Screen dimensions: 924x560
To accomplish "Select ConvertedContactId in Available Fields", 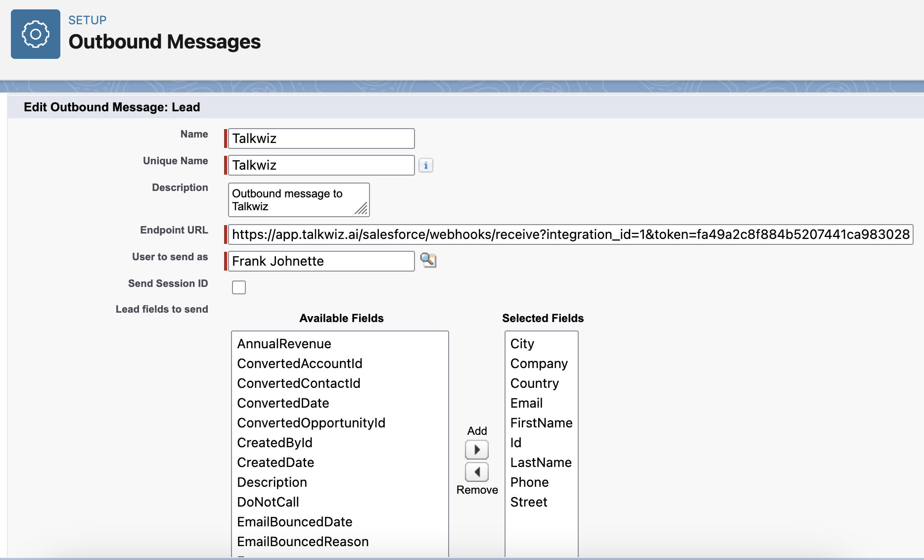I will click(340, 383).
